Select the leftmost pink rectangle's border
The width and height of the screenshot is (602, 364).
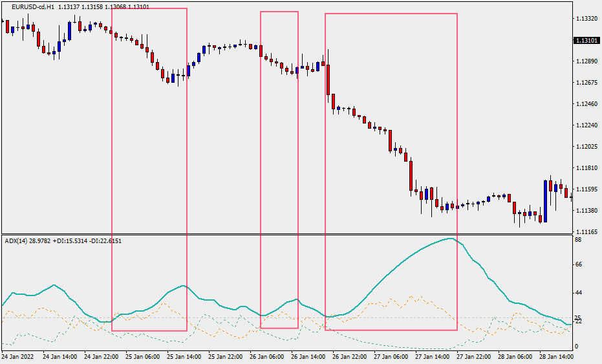pyautogui.click(x=113, y=162)
